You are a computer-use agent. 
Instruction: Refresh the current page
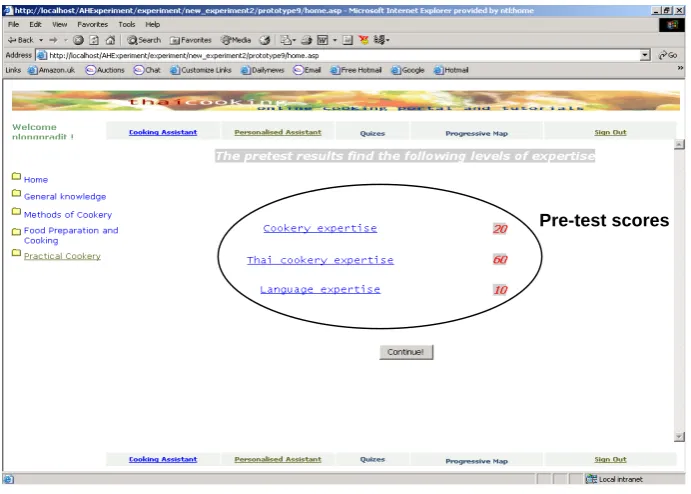point(94,40)
